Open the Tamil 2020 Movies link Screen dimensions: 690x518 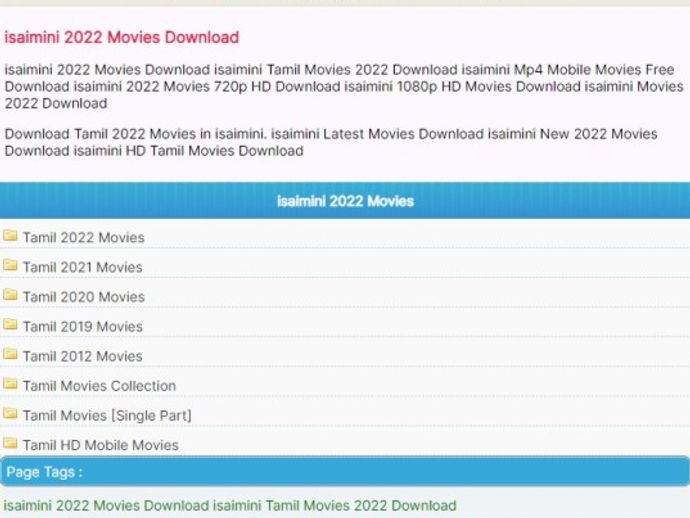tap(84, 297)
